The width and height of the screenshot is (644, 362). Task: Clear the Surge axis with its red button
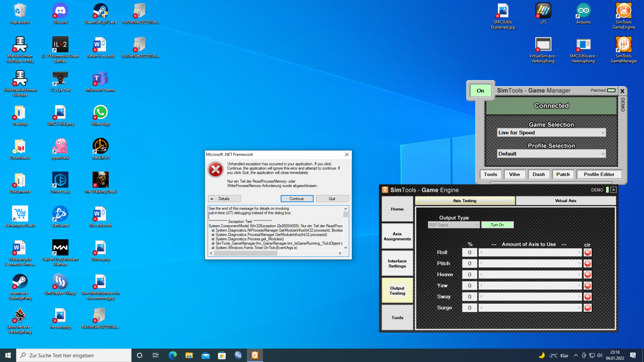coord(588,308)
